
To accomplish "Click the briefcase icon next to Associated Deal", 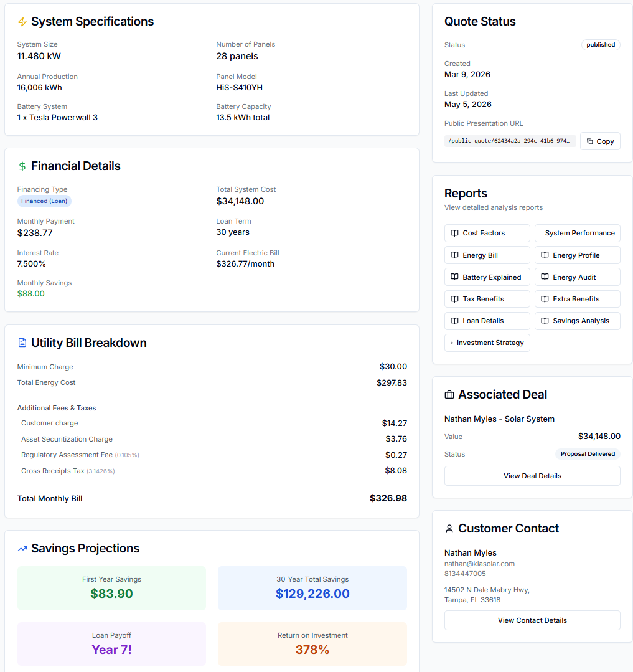I will tap(449, 395).
